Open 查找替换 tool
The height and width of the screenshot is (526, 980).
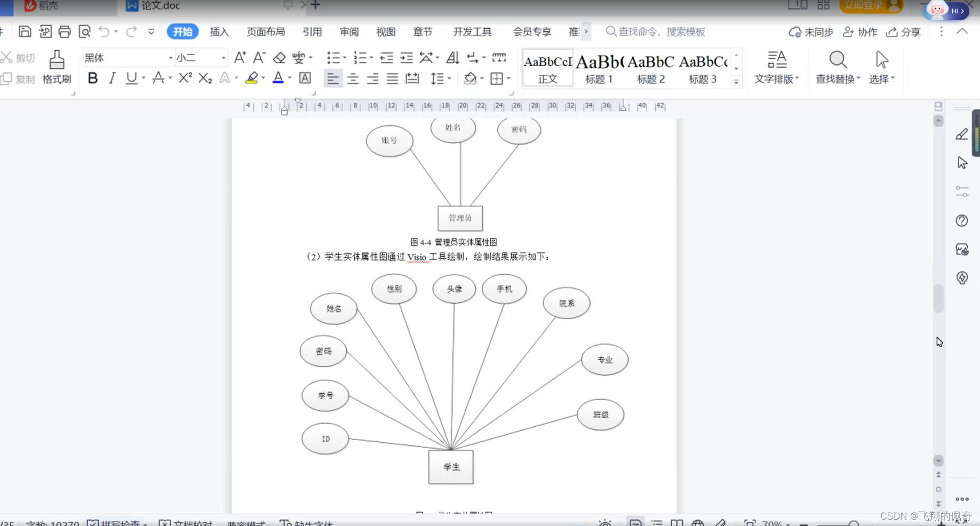point(838,67)
